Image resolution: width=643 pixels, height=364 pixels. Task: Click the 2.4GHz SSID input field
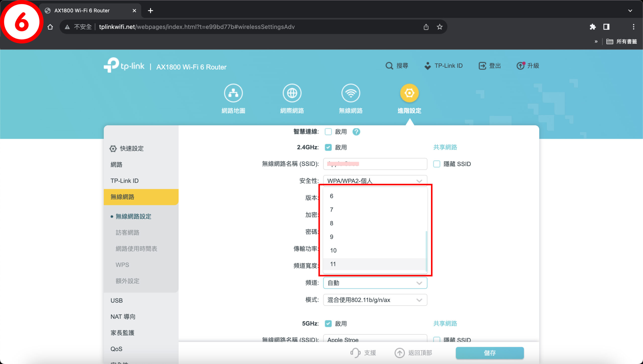coord(375,164)
